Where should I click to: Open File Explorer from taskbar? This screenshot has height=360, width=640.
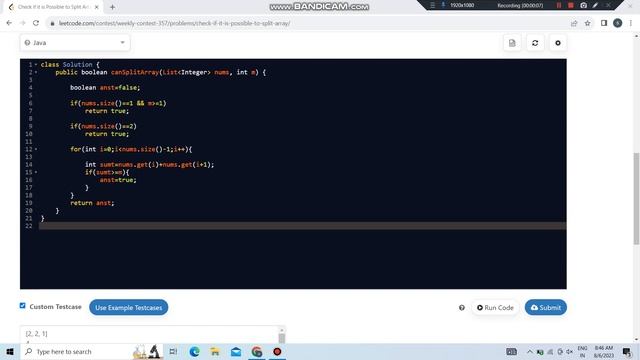click(215, 351)
